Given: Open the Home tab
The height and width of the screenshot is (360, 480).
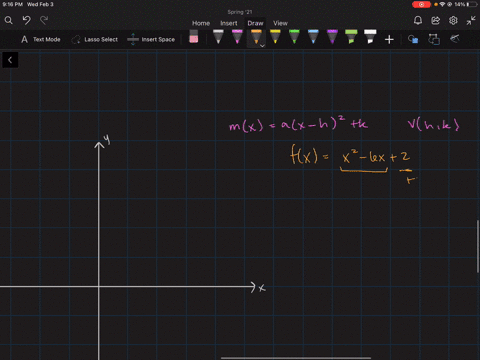Looking at the screenshot, I should tap(201, 23).
